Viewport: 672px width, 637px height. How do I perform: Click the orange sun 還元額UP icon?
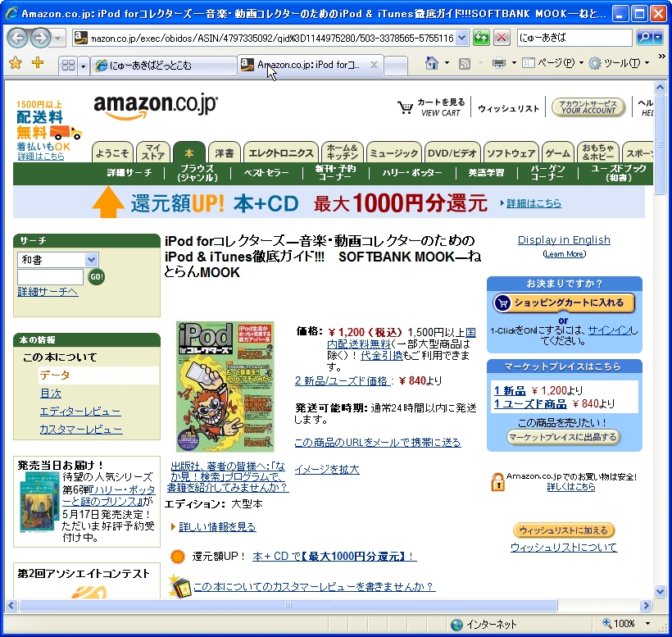pos(177,557)
